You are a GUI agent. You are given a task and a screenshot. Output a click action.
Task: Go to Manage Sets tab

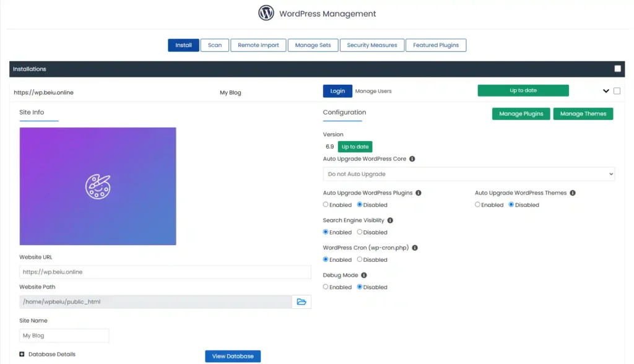coord(313,45)
